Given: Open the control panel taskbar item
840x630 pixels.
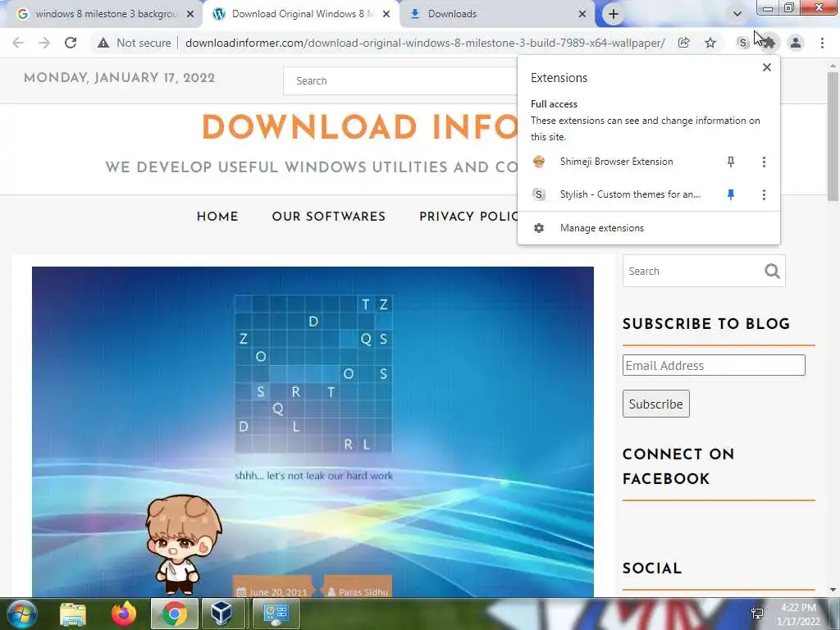Looking at the screenshot, I should pos(276,614).
